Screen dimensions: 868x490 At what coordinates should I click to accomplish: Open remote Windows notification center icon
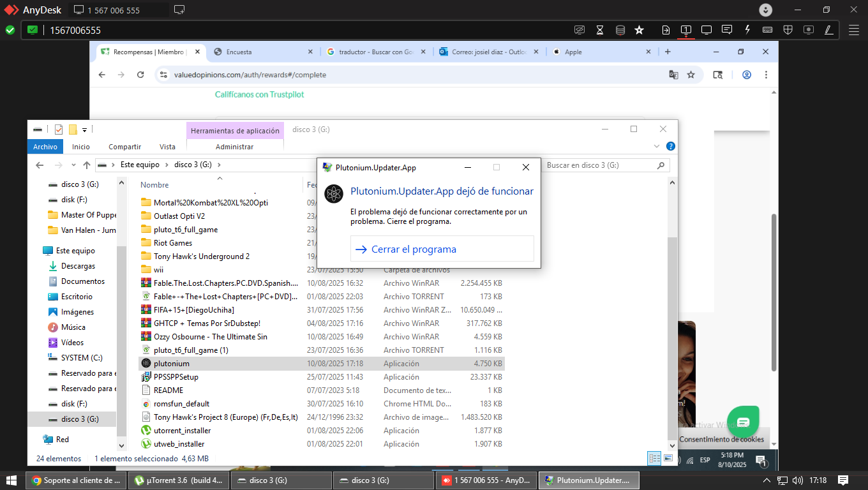coord(760,460)
